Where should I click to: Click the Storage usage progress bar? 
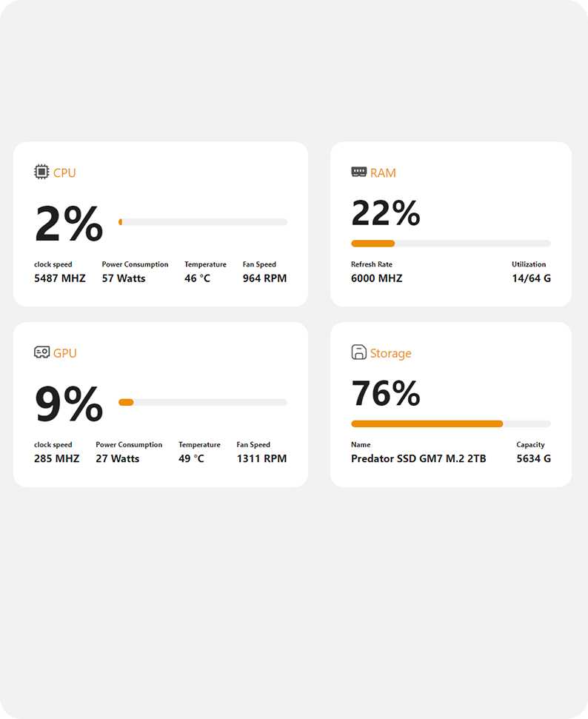pyautogui.click(x=450, y=424)
